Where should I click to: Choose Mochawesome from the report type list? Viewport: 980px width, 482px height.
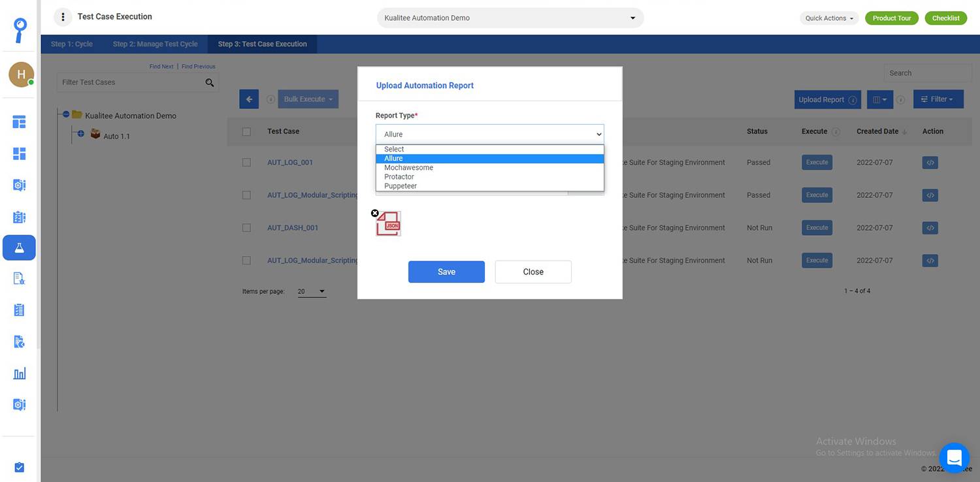[x=408, y=168]
